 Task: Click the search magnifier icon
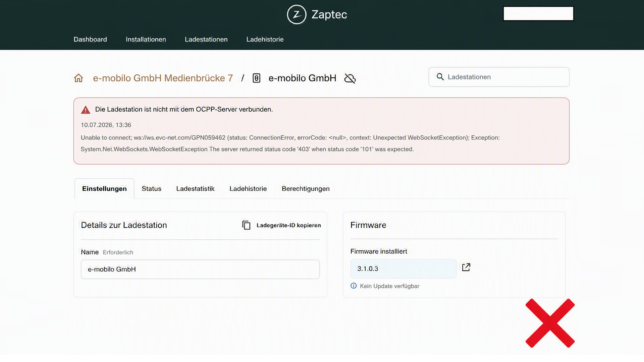coord(440,77)
